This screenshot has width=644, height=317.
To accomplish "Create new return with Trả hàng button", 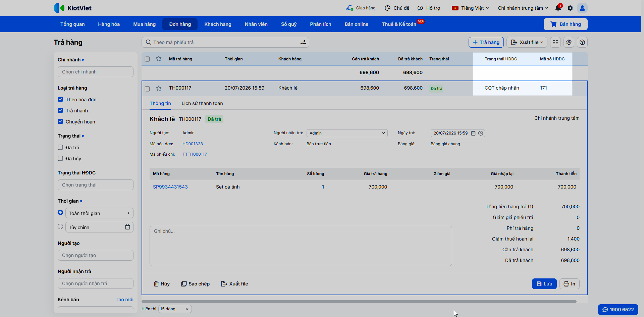I will tap(486, 42).
